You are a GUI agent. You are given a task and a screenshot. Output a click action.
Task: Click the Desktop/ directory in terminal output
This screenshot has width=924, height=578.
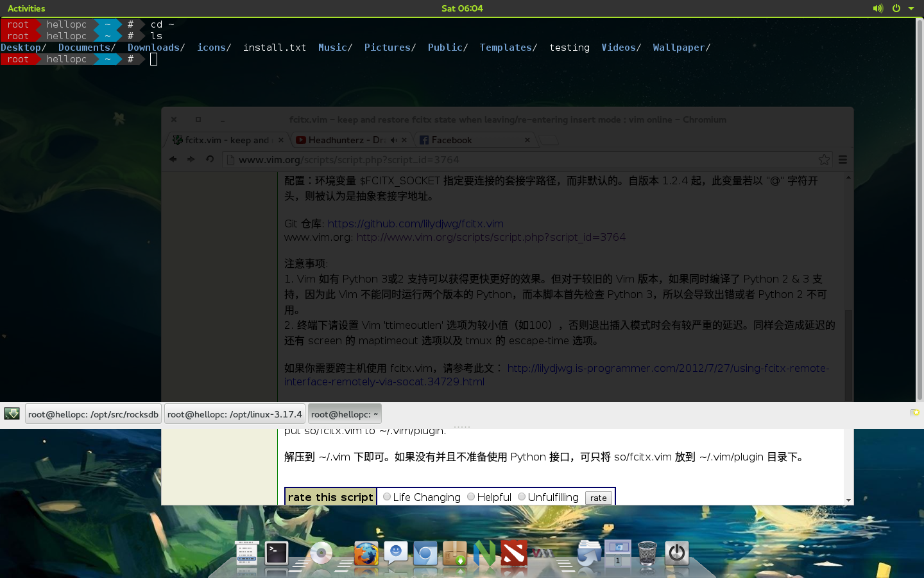tap(23, 48)
